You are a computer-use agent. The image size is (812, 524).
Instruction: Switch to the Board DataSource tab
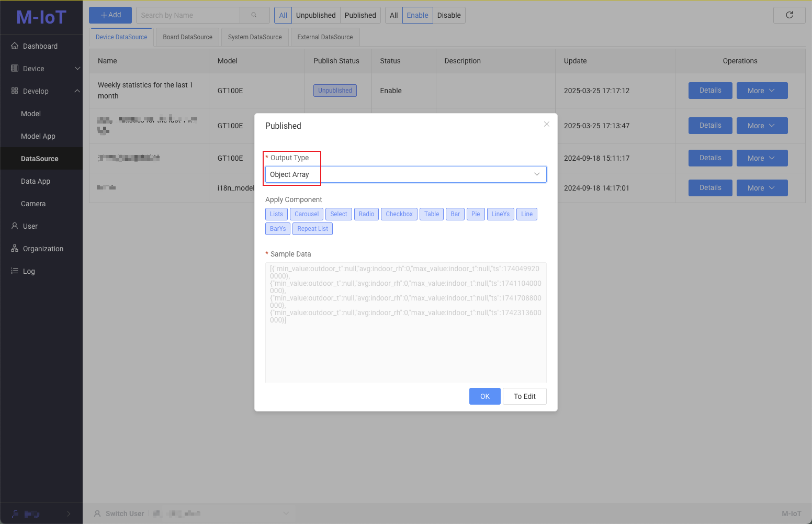click(x=187, y=37)
